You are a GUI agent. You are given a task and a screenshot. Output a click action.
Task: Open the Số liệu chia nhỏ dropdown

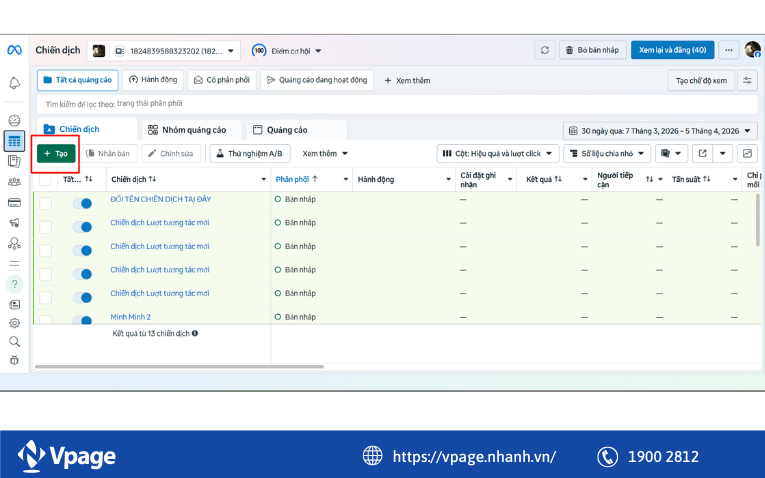coord(607,154)
